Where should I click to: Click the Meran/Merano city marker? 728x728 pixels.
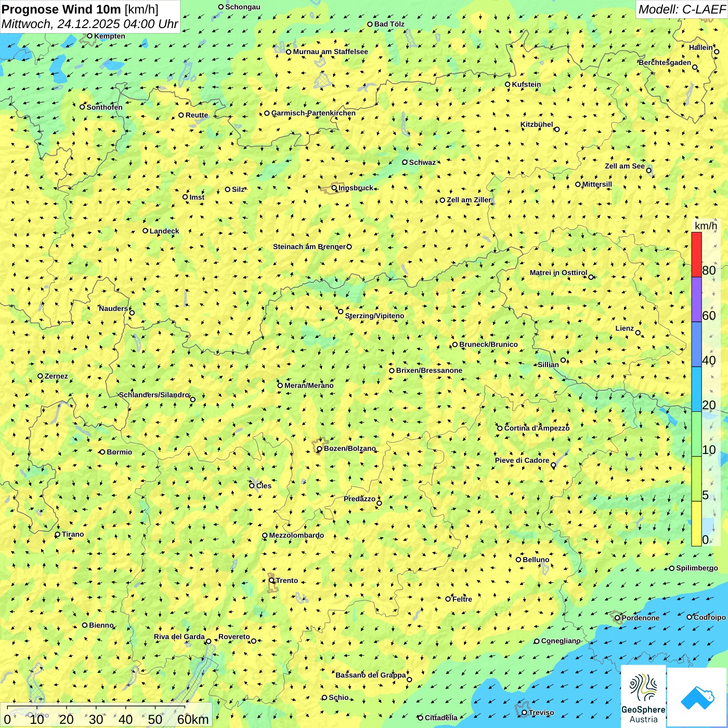tap(280, 385)
